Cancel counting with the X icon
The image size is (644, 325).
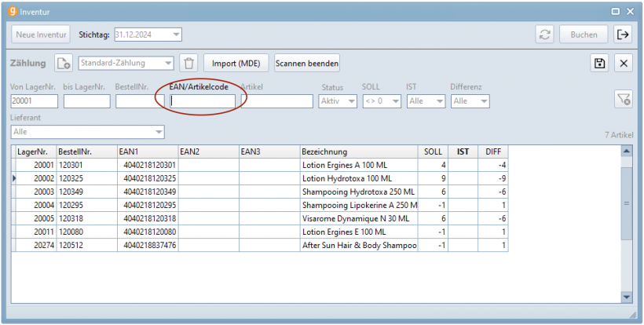[x=624, y=64]
